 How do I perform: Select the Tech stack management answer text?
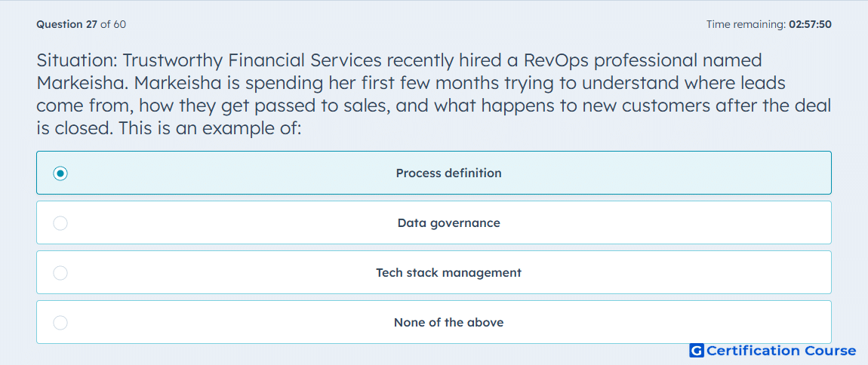pyautogui.click(x=448, y=273)
